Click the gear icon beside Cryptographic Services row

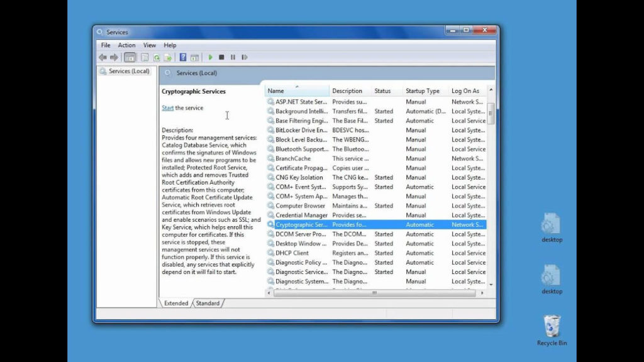coord(270,224)
